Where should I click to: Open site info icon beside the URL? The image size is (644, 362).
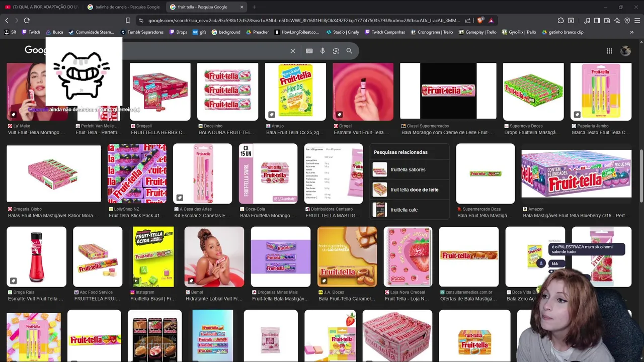point(141,21)
